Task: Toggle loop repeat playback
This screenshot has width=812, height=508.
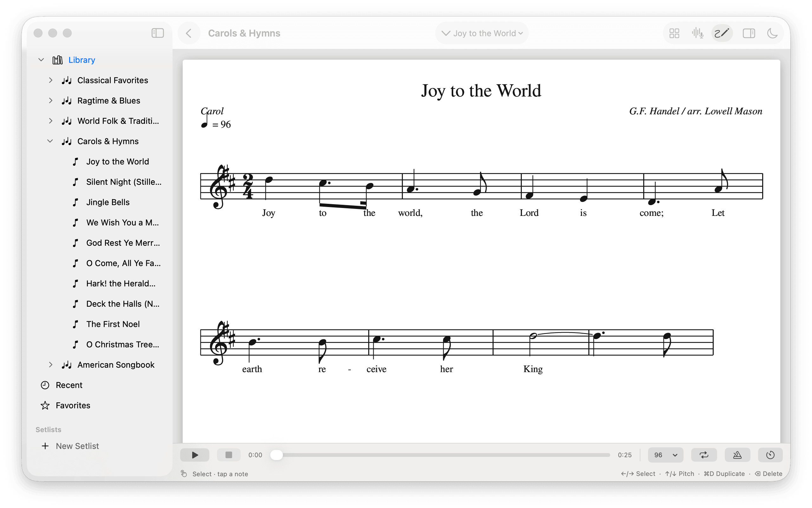Action: pyautogui.click(x=704, y=455)
